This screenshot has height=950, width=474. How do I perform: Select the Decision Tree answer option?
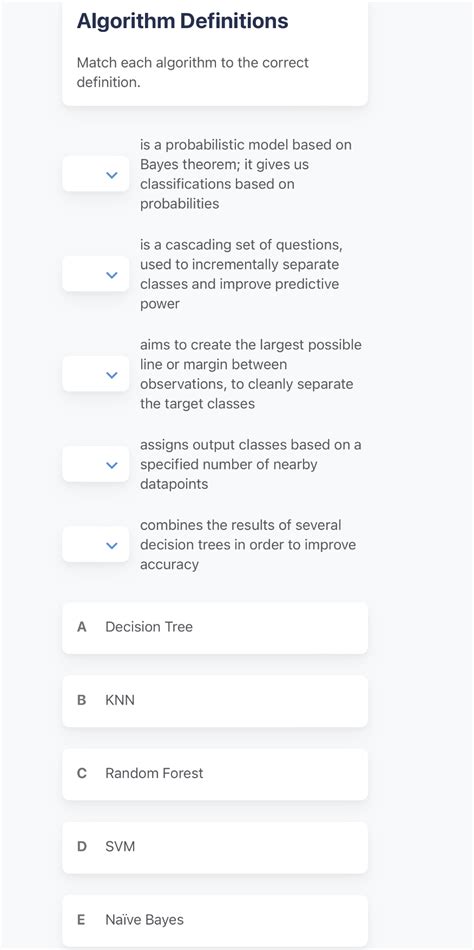215,628
